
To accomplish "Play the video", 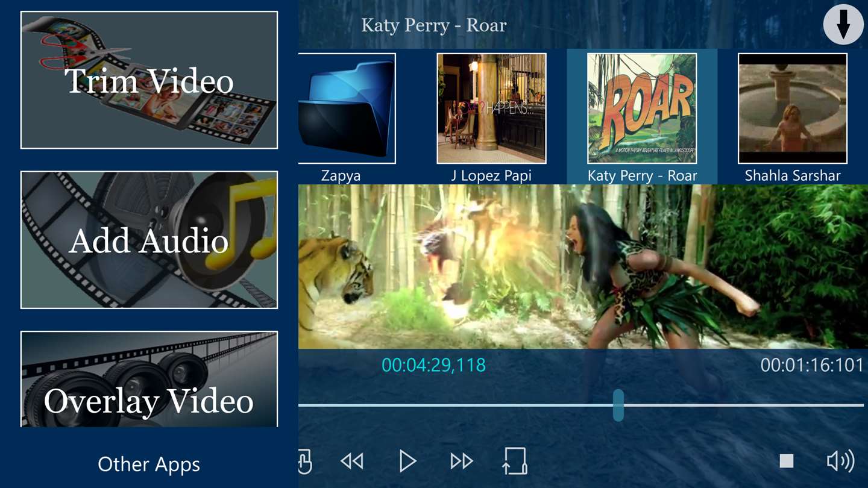I will tap(407, 461).
